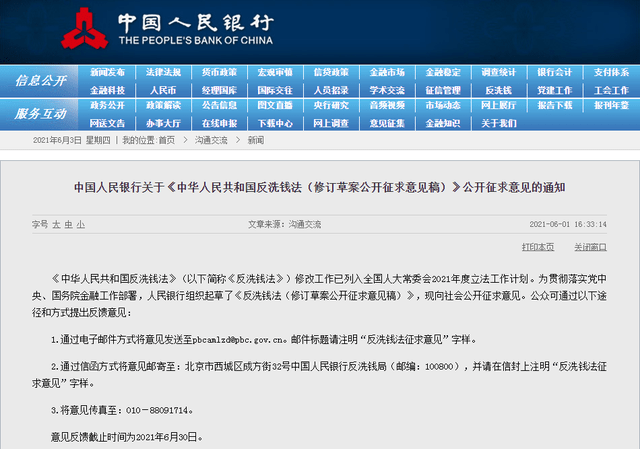Open the 新闻发布 menu item
Screen dimensions: 640x449
click(x=107, y=73)
